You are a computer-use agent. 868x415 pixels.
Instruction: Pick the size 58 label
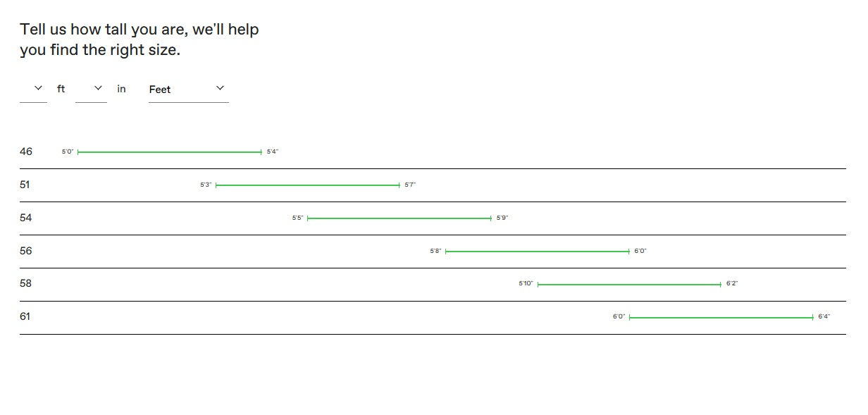coord(26,283)
